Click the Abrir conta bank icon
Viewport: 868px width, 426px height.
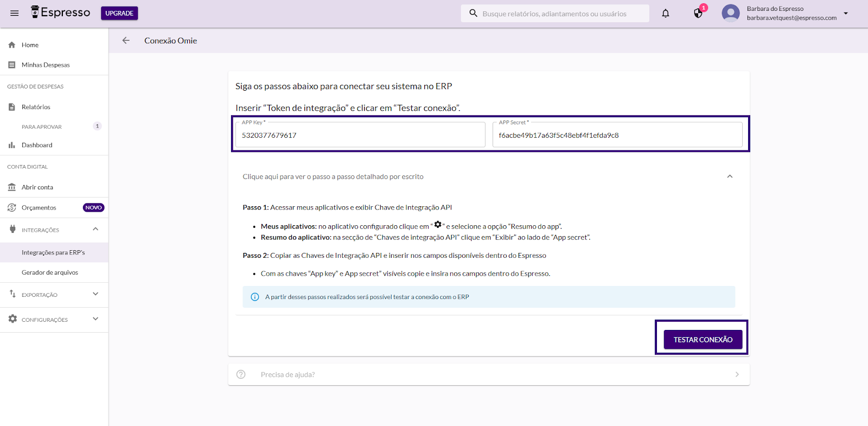[12, 187]
